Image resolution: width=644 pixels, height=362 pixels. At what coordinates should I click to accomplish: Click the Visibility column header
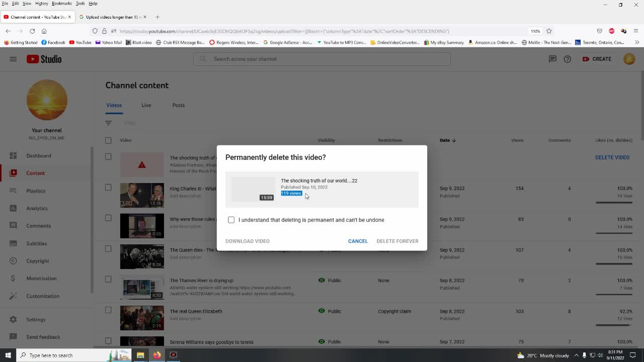[x=326, y=140]
